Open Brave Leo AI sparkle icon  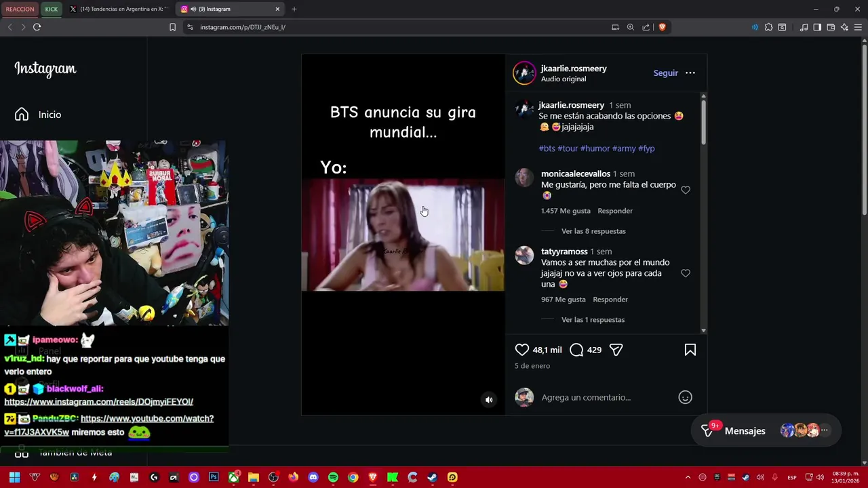click(844, 27)
